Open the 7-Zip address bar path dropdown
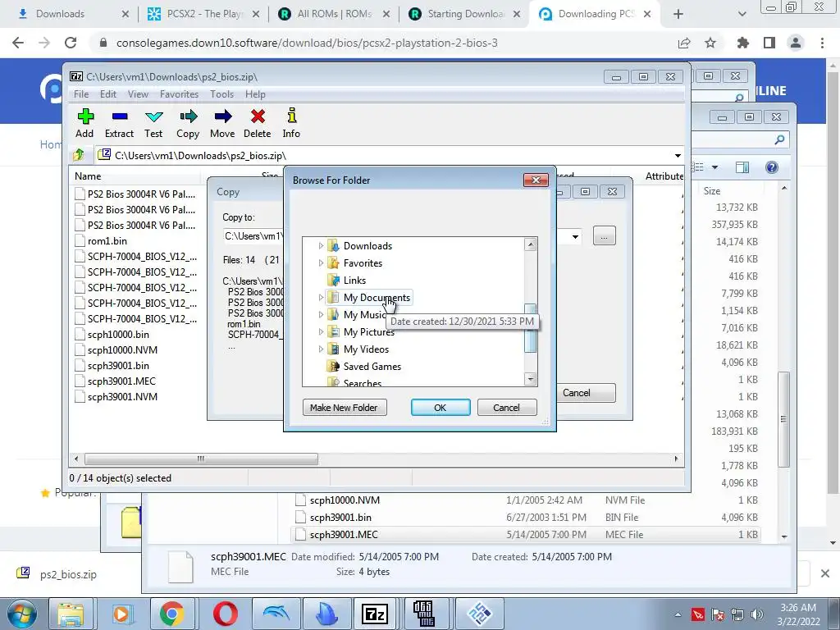Image resolution: width=840 pixels, height=630 pixels. 678,155
